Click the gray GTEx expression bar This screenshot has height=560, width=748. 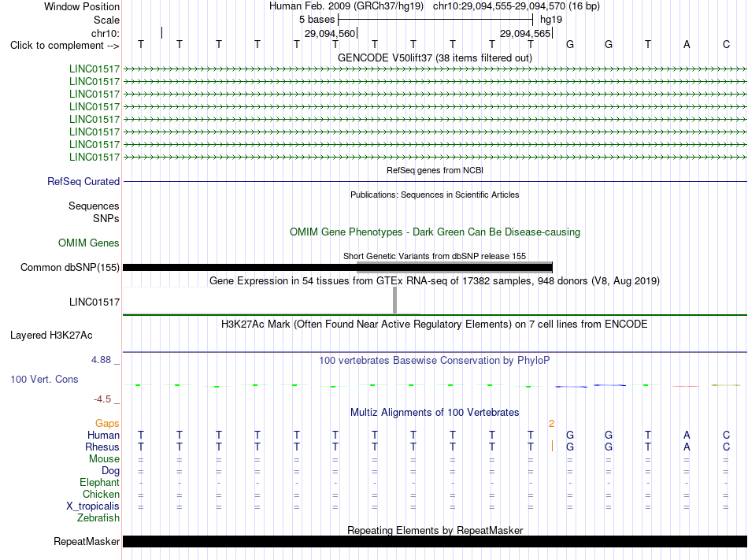pyautogui.click(x=394, y=300)
